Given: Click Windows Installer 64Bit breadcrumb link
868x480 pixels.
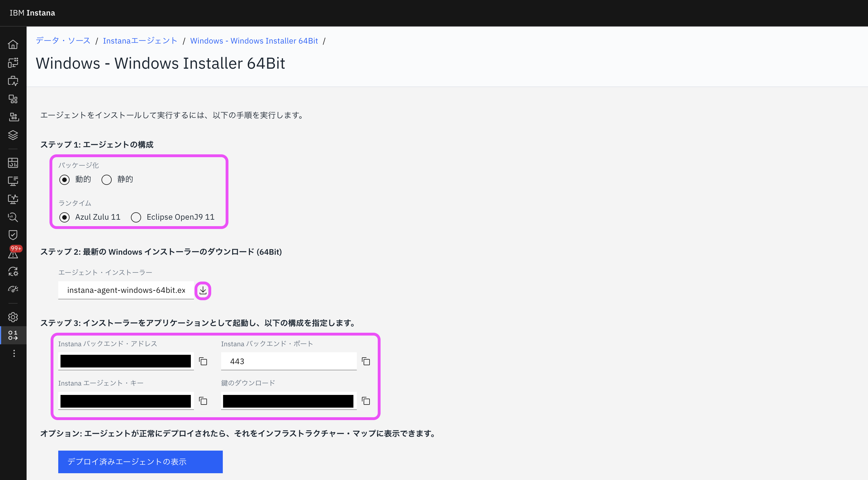Looking at the screenshot, I should (254, 41).
